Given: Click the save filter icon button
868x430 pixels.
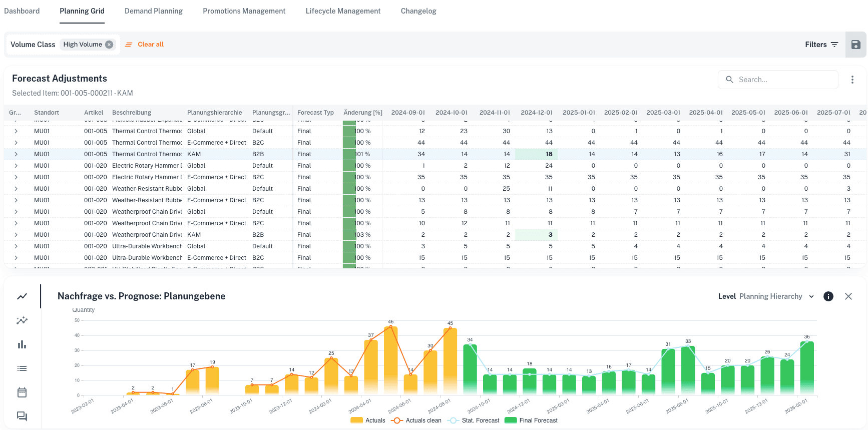Looking at the screenshot, I should pyautogui.click(x=855, y=45).
